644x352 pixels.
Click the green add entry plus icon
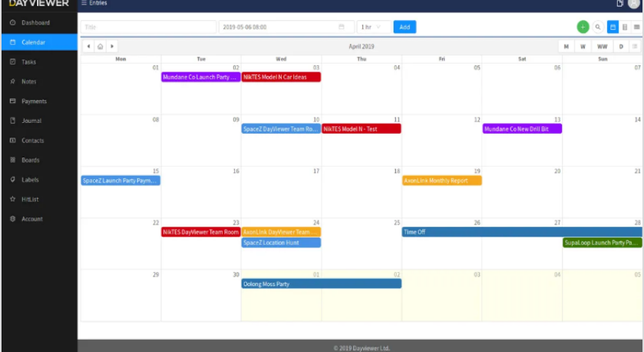tap(583, 27)
